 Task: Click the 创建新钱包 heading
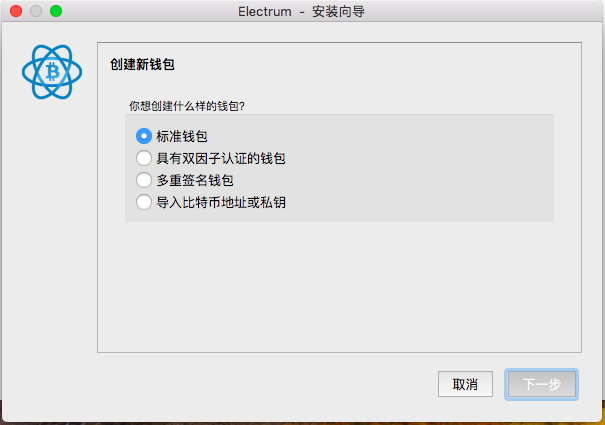[x=142, y=64]
